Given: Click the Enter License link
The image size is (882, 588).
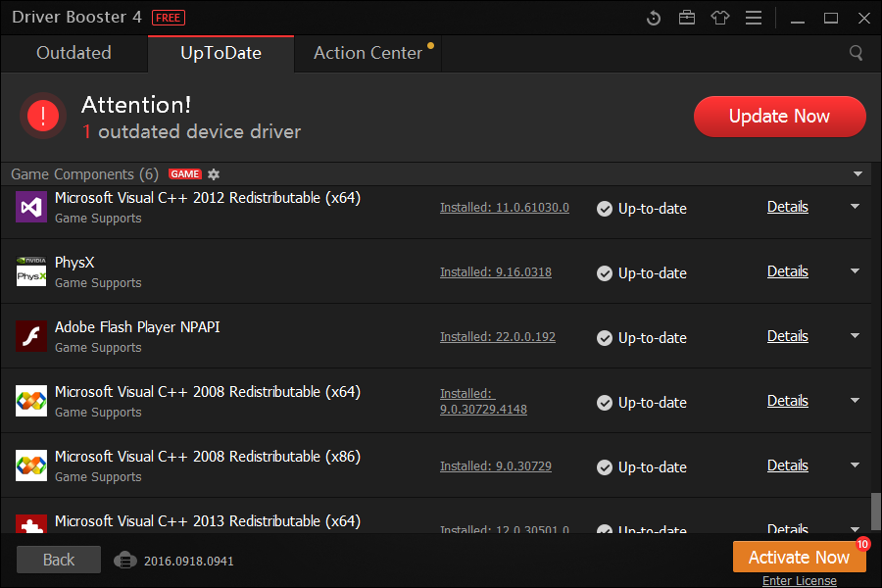Looking at the screenshot, I should 800,581.
